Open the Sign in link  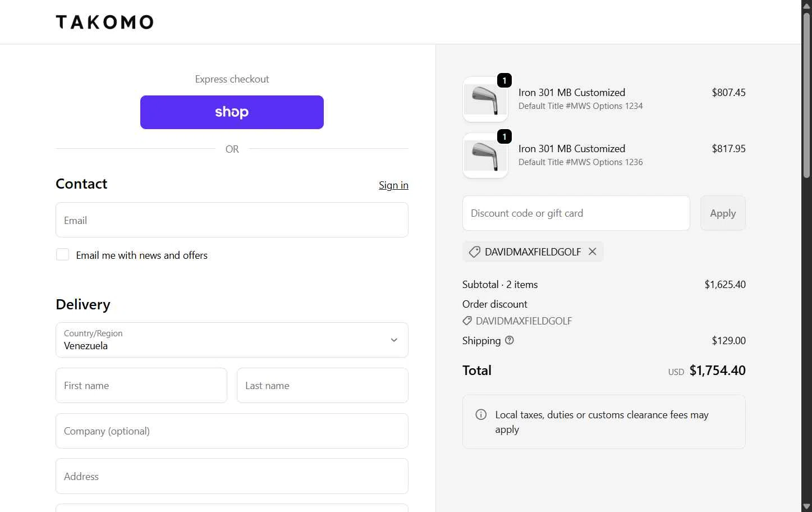(x=393, y=185)
